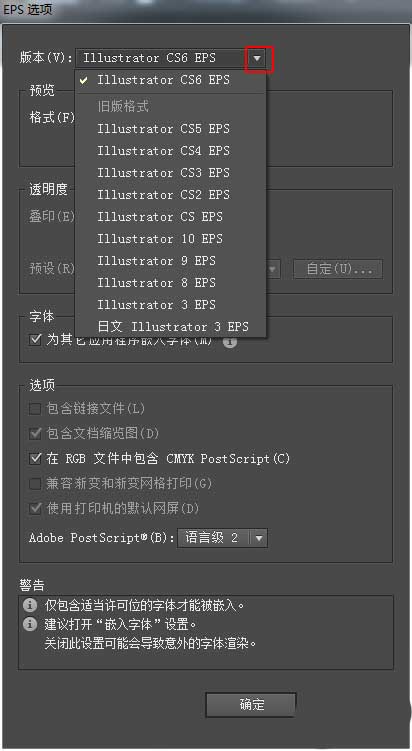Toggle 使用打印机的默认网屏(D) checkbox
The image size is (412, 751).
click(x=35, y=508)
